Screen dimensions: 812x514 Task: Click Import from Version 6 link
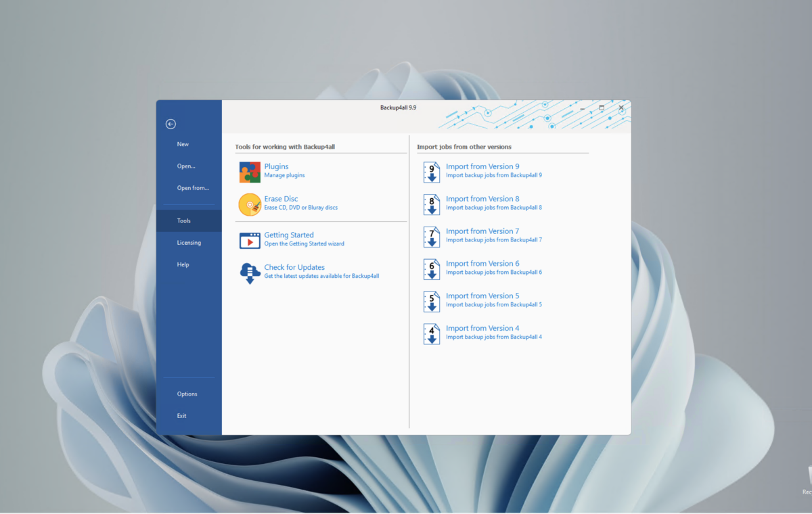482,264
